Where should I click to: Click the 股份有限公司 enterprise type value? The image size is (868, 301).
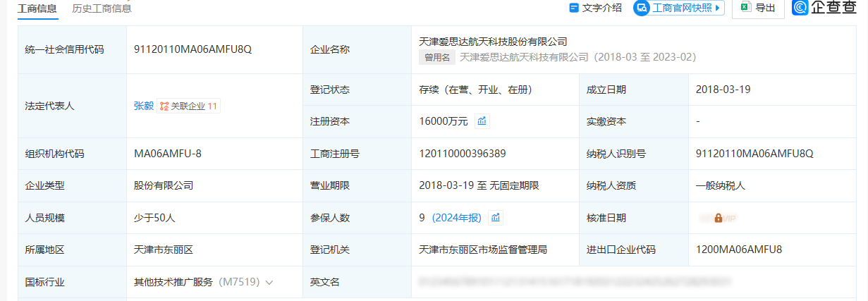point(164,185)
